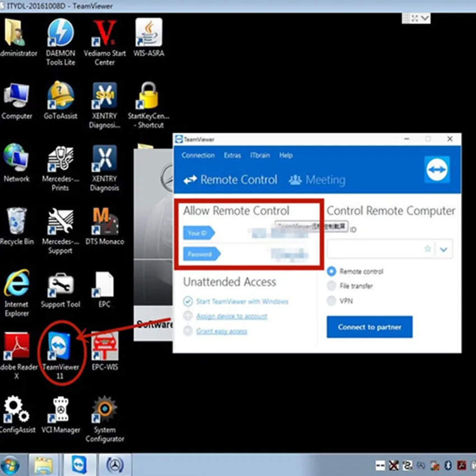Open the Administrator folder icon
Image resolution: width=476 pixels, height=476 pixels.
click(14, 33)
